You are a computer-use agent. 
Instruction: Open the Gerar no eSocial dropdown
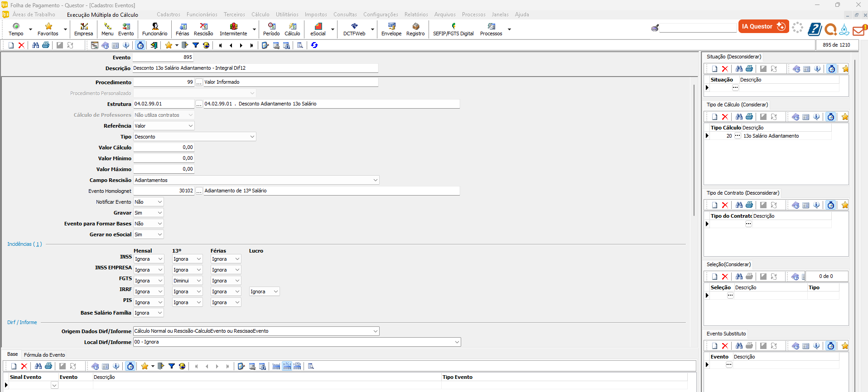[159, 234]
